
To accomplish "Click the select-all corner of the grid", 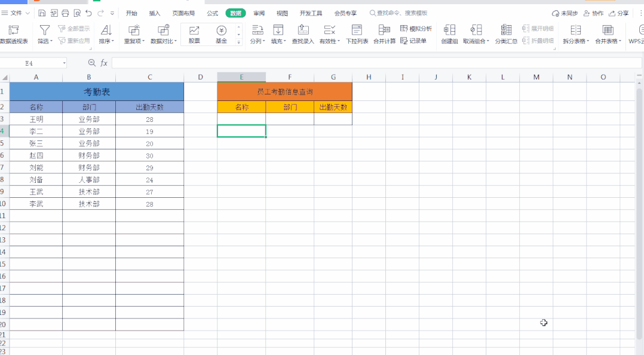I will tap(5, 77).
